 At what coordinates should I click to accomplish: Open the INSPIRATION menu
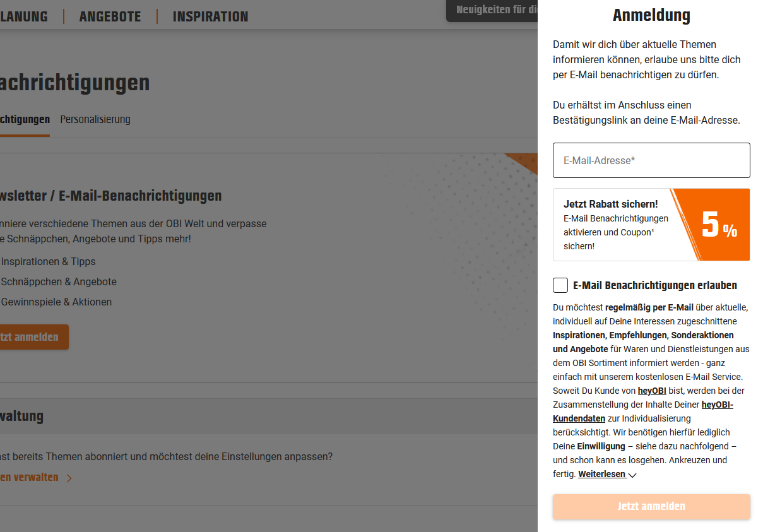tap(210, 16)
